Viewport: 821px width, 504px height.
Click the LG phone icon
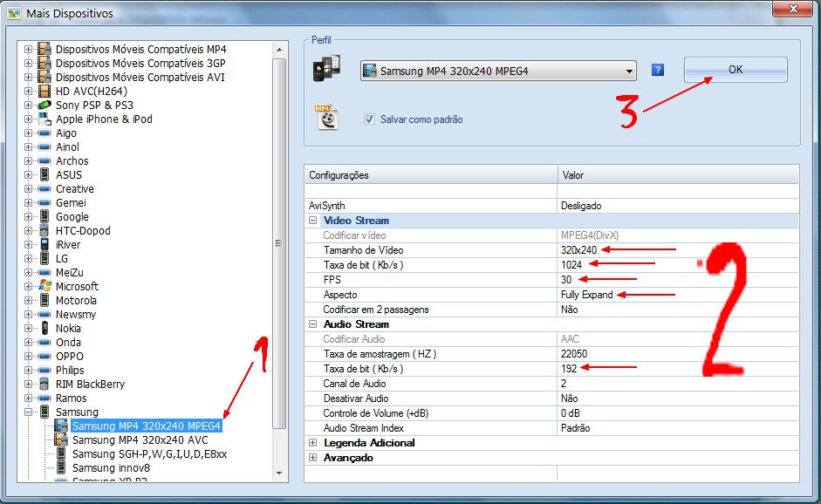pos(44,259)
